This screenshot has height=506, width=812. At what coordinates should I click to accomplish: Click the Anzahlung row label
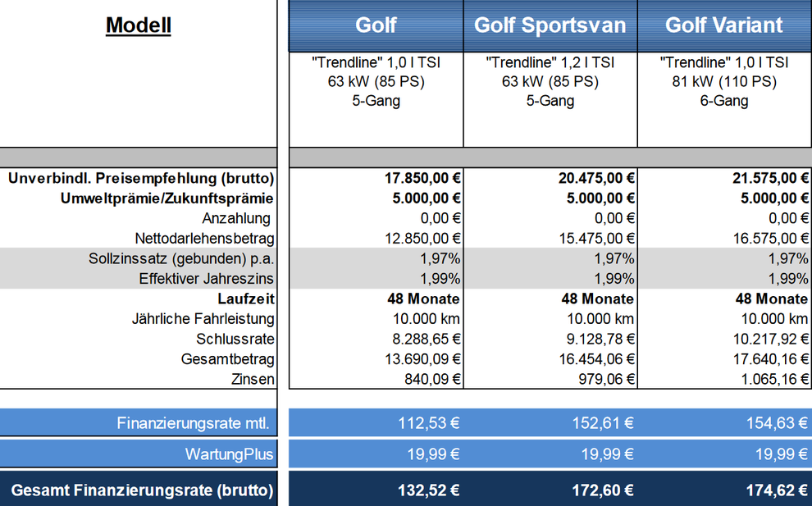tap(236, 219)
